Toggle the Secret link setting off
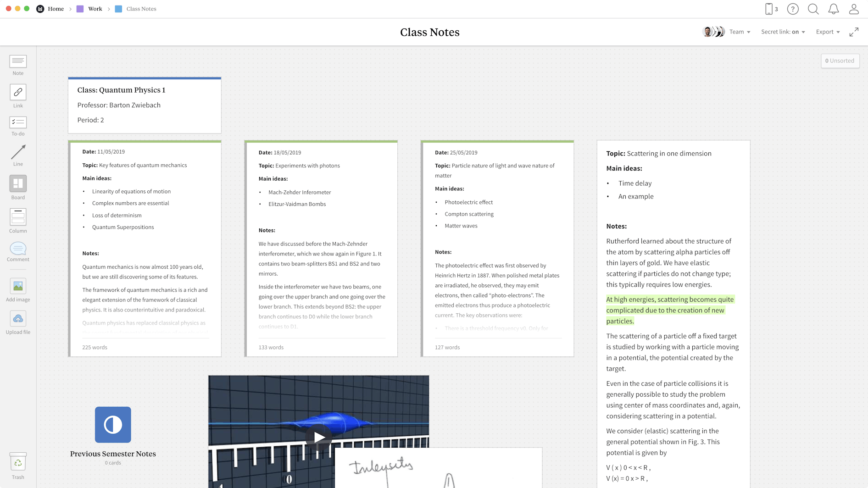868x488 pixels. [x=783, y=32]
